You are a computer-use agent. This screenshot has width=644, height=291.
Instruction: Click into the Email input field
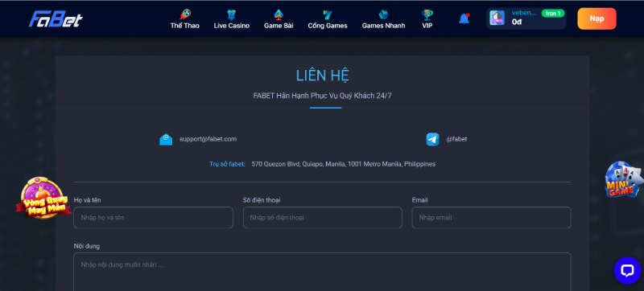coord(491,218)
